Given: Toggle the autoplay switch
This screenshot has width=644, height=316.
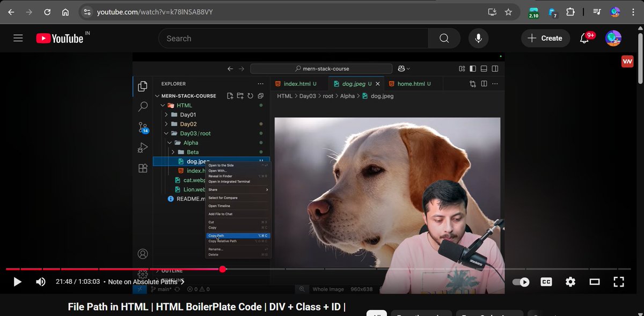Looking at the screenshot, I should (521, 282).
